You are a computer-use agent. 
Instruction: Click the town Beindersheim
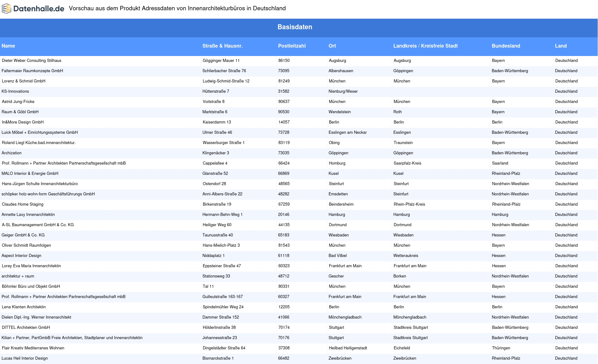(341, 204)
